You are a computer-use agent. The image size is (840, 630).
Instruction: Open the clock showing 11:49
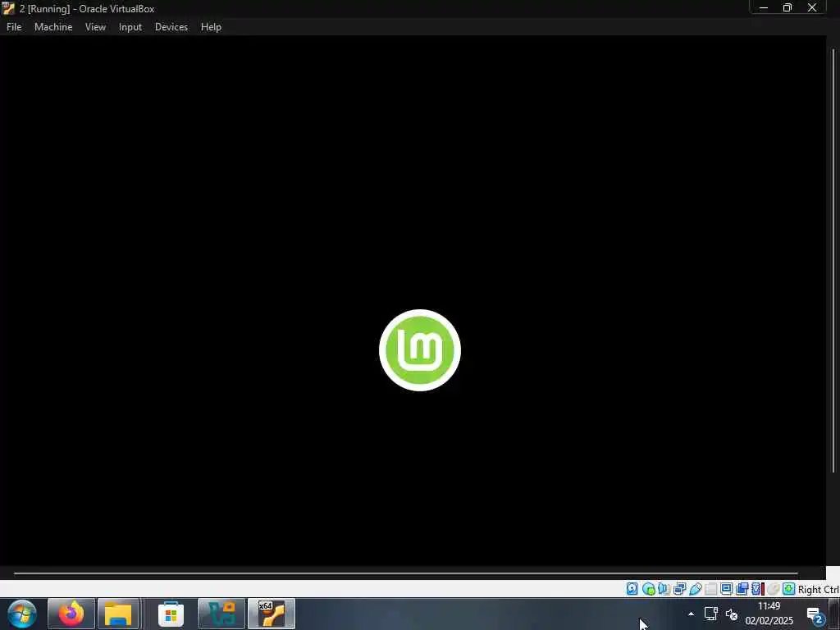tap(769, 614)
